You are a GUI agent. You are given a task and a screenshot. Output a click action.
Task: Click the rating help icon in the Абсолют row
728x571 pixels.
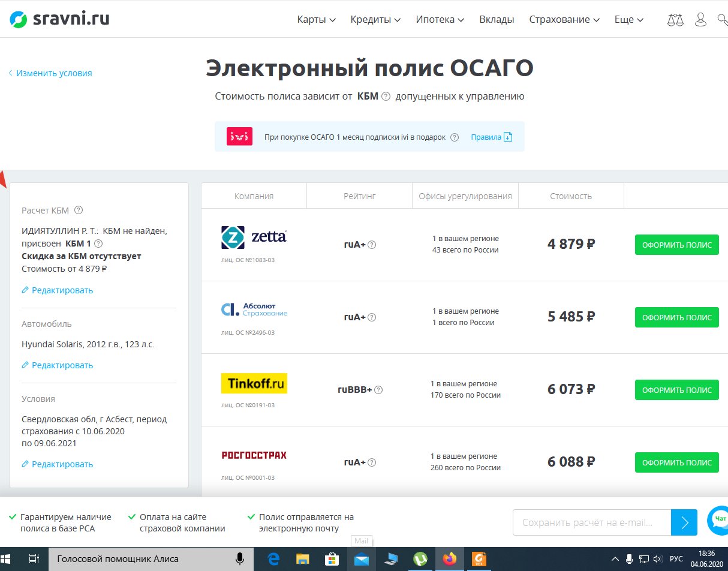[x=372, y=317]
